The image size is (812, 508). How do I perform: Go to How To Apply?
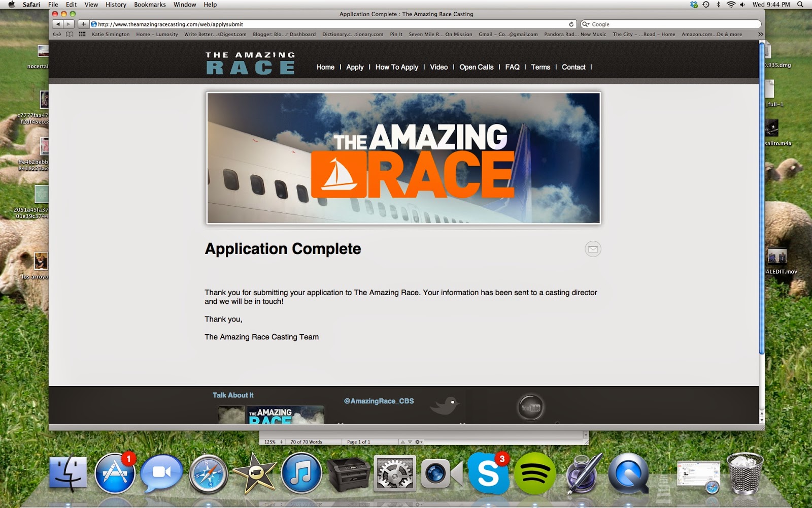click(x=397, y=67)
